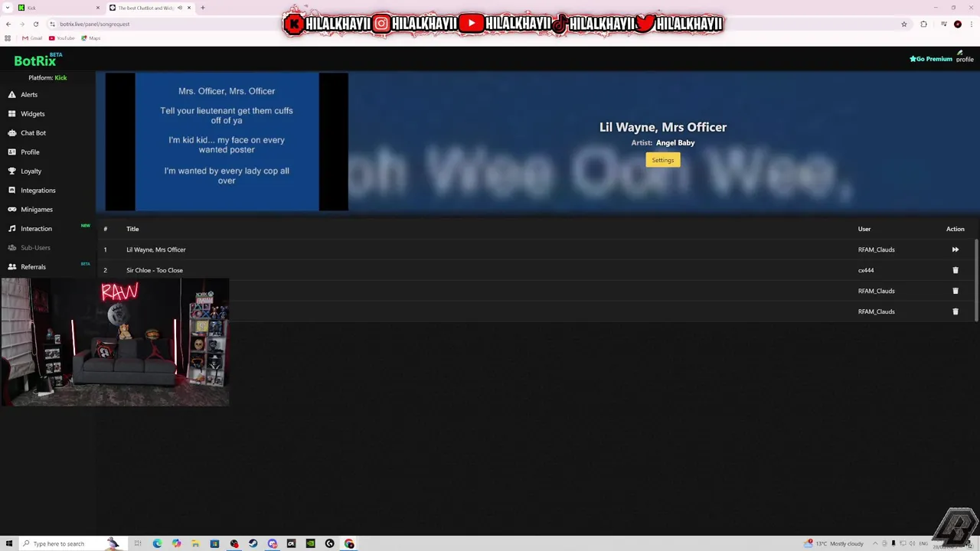This screenshot has height=551, width=980.
Task: View site information icon in address bar
Action: coord(52,24)
